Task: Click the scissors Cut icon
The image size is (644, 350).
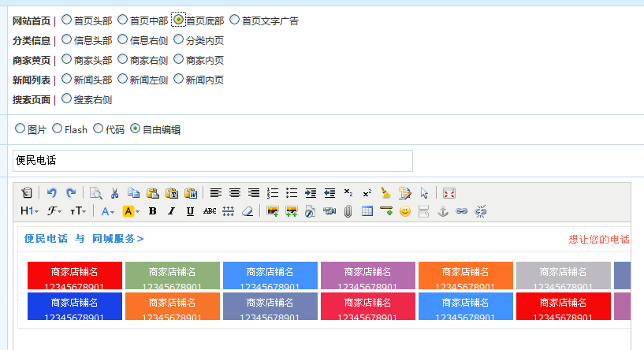Action: tap(114, 193)
